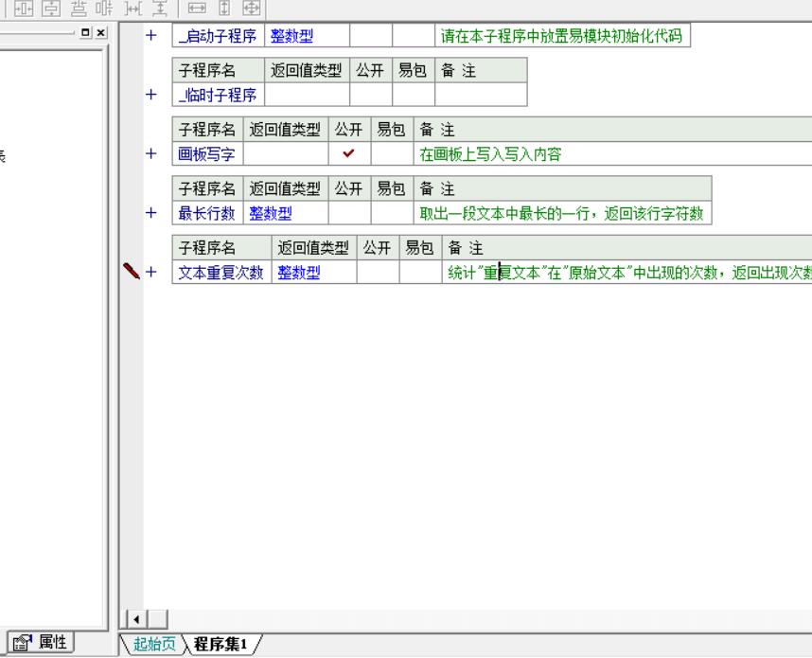Expand the 画板写字 subroutine
Viewport: 812px width, 658px height.
150,154
